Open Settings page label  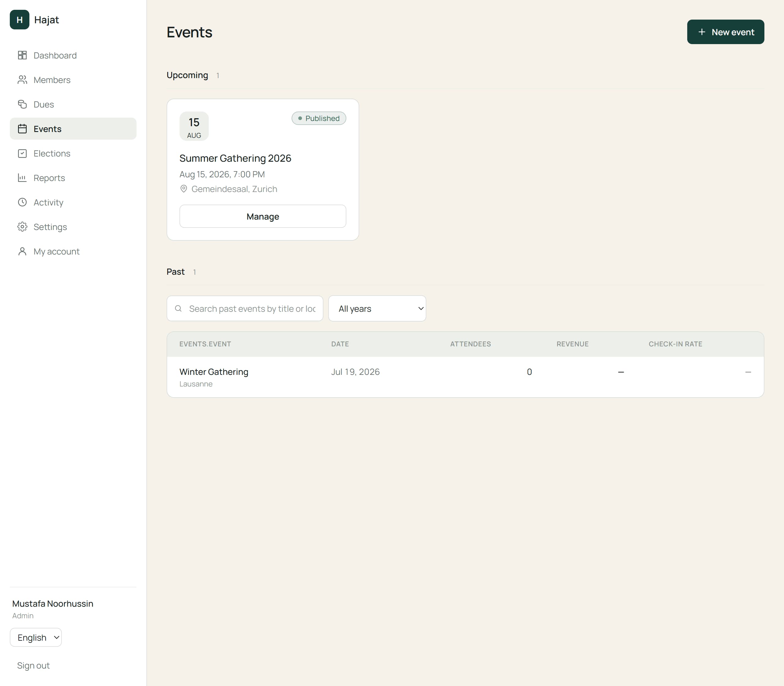(50, 227)
